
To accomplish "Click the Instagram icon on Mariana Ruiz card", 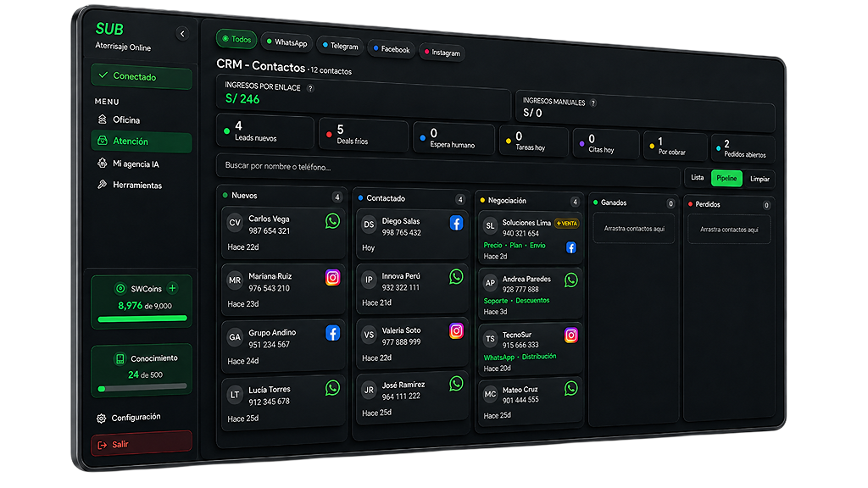I will click(x=332, y=277).
